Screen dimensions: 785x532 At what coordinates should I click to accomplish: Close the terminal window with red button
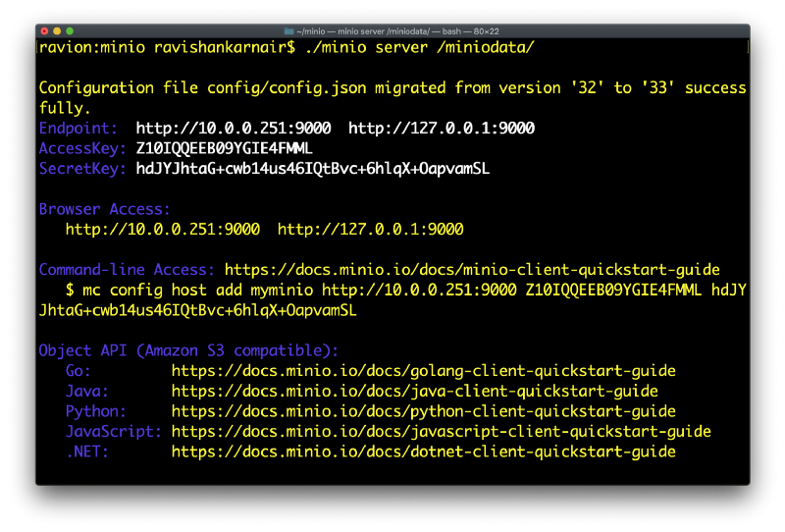pos(44,31)
